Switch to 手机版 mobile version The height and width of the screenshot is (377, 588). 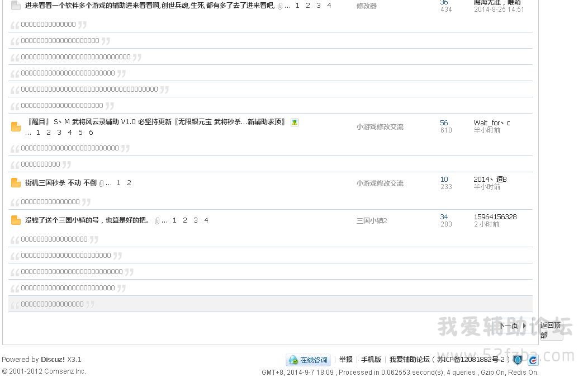pos(371,359)
